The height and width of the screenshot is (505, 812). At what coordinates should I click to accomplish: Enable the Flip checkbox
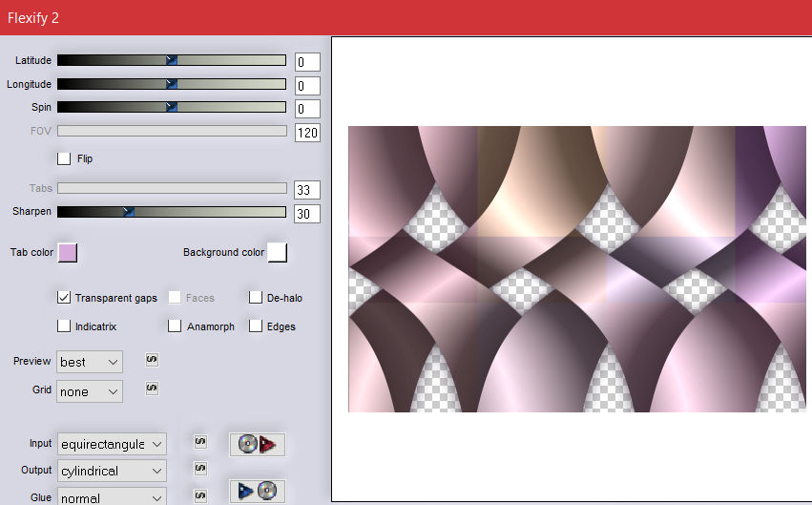click(x=64, y=158)
